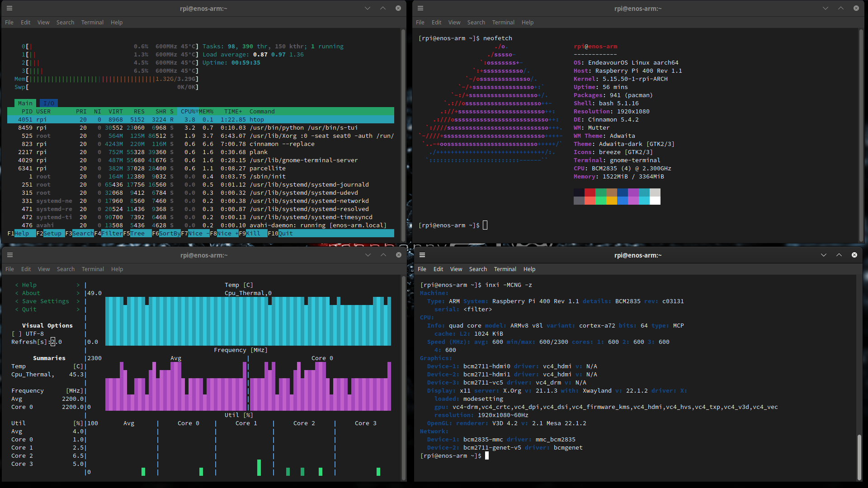
Task: Minimize the htop terminal window
Action: click(x=367, y=8)
